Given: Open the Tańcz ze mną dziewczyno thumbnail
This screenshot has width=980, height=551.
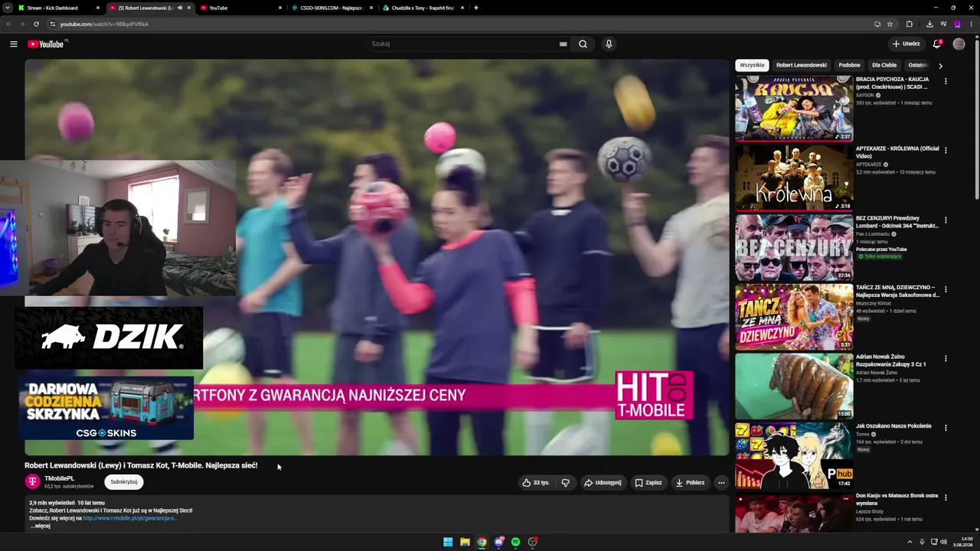Looking at the screenshot, I should 794,317.
